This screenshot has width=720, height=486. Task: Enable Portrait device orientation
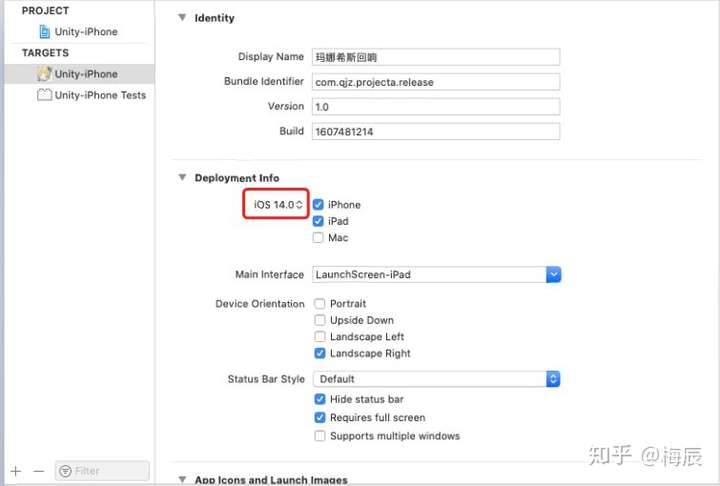pyautogui.click(x=320, y=304)
